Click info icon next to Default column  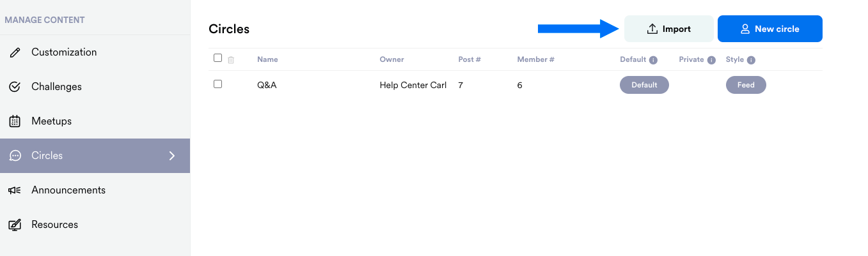click(x=653, y=60)
